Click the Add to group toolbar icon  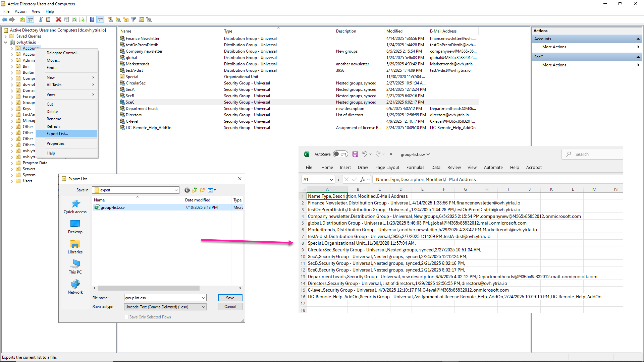point(149,20)
